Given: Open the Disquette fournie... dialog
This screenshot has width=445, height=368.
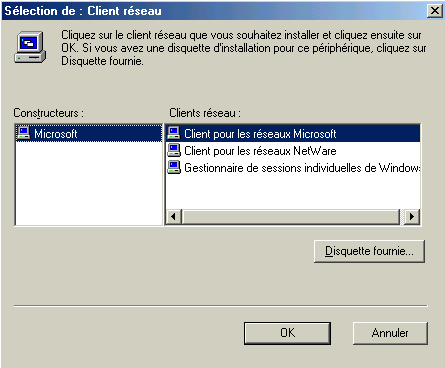Looking at the screenshot, I should tap(369, 251).
